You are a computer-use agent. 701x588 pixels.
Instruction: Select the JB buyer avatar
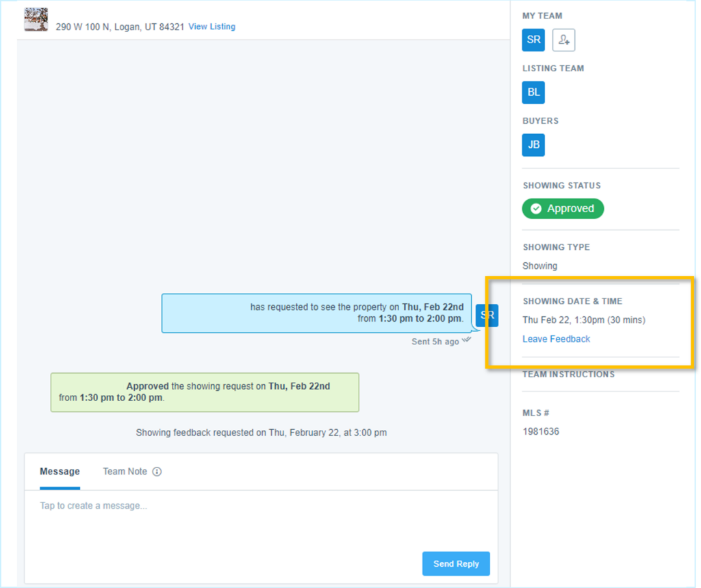pyautogui.click(x=534, y=145)
